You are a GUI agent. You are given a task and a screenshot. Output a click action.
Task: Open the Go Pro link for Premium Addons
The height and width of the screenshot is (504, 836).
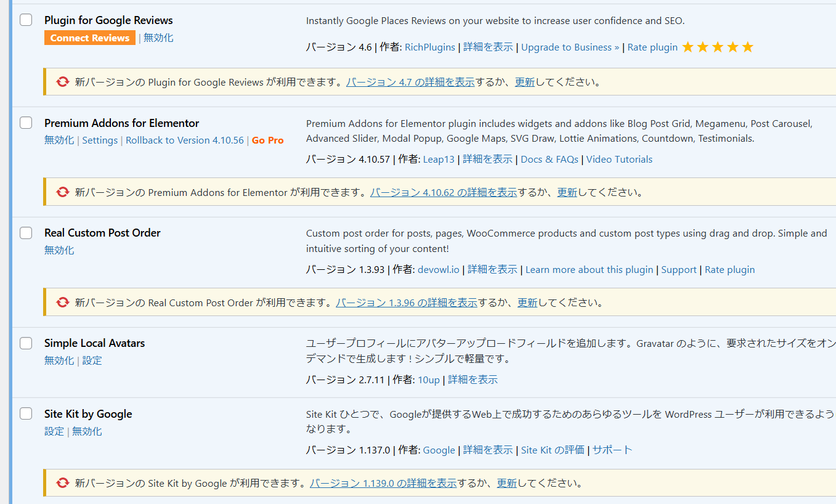[268, 140]
